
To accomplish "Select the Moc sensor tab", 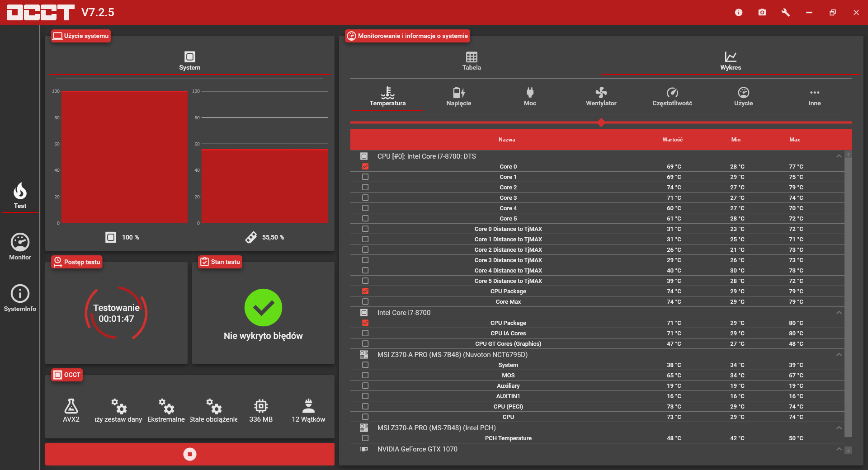I will tap(530, 97).
